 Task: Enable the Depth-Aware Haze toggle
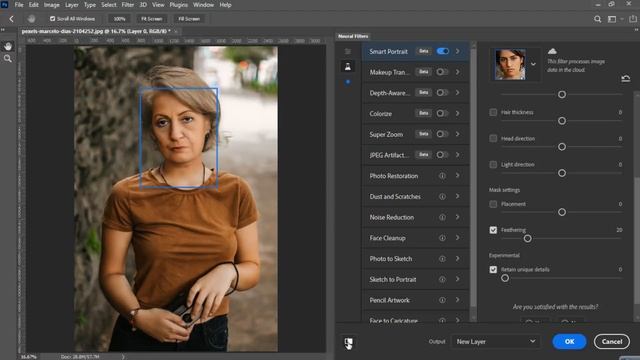442,93
